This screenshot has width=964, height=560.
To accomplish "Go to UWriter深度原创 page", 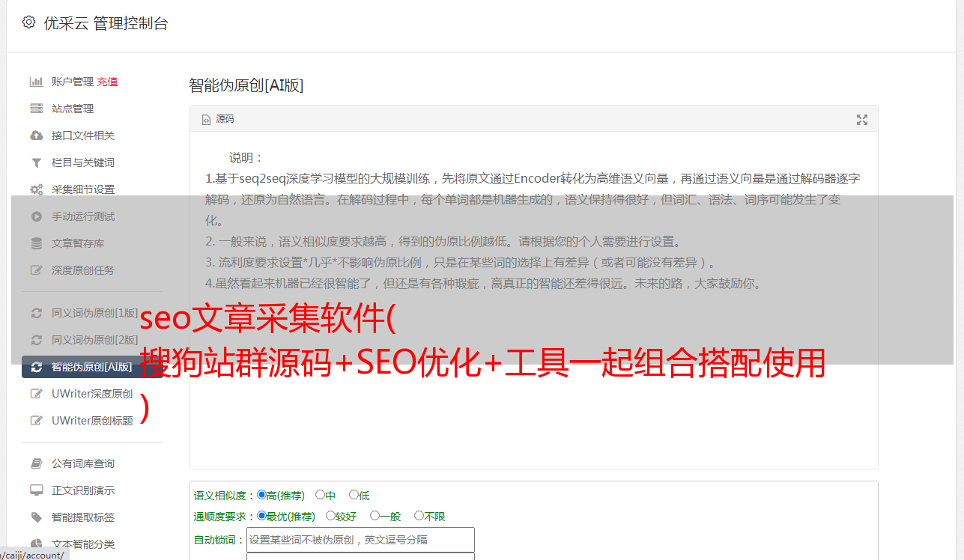I will [x=92, y=394].
